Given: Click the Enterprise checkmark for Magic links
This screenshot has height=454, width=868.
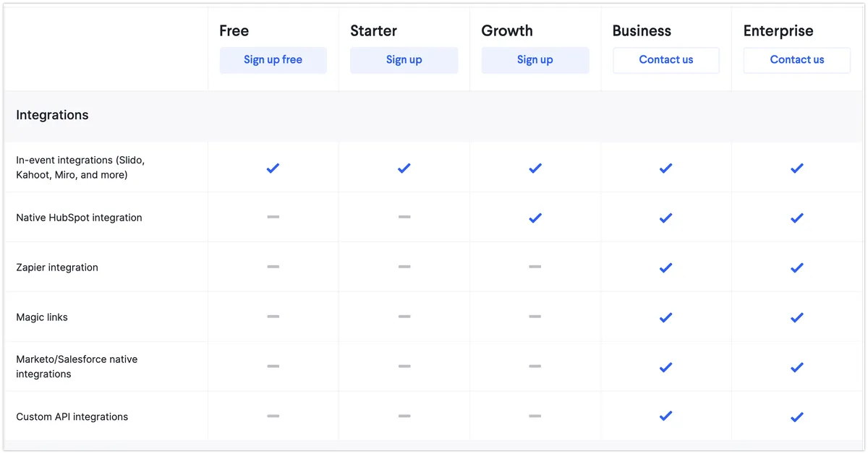Looking at the screenshot, I should tap(796, 317).
